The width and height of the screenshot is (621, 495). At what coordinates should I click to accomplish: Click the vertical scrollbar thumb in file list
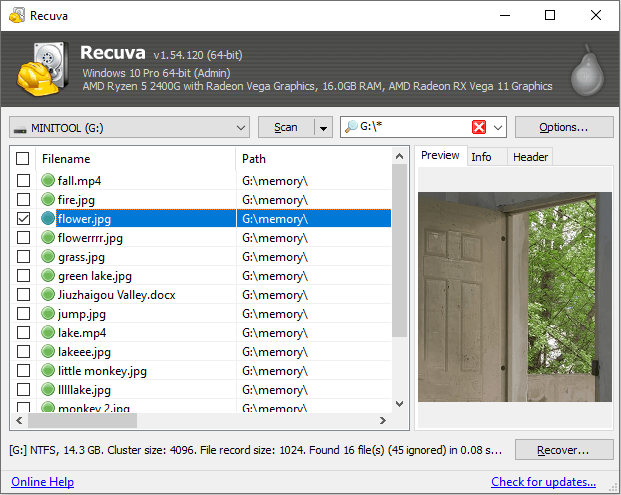tap(400, 250)
